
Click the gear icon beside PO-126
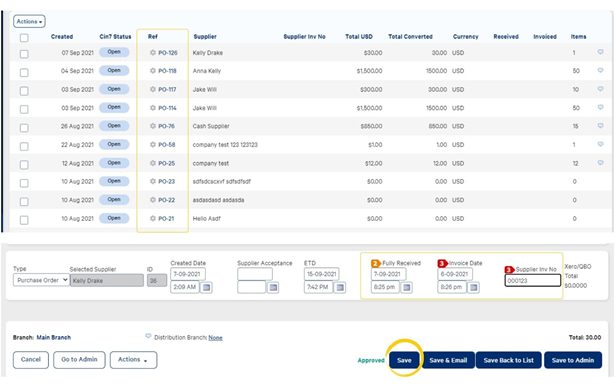(x=153, y=53)
